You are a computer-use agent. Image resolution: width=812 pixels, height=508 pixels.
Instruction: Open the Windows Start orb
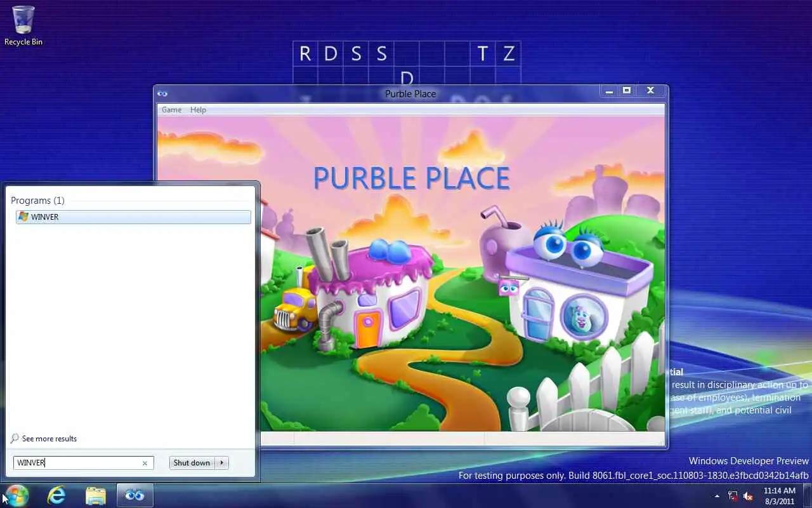click(16, 495)
